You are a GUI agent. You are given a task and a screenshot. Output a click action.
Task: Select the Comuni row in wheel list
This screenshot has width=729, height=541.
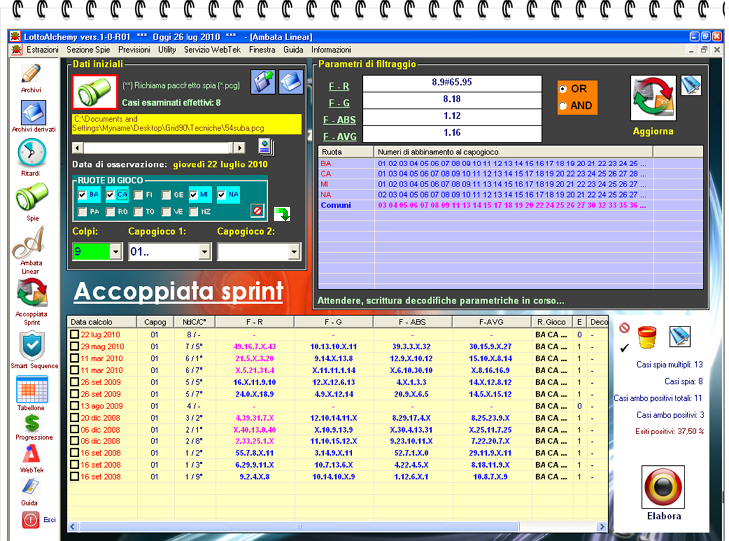(x=510, y=205)
